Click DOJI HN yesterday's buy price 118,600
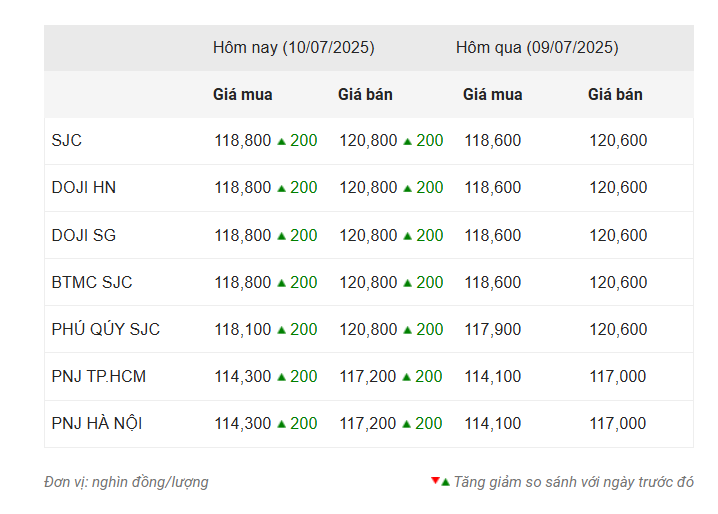Screen dimensions: 718x514 pyautogui.click(x=493, y=187)
